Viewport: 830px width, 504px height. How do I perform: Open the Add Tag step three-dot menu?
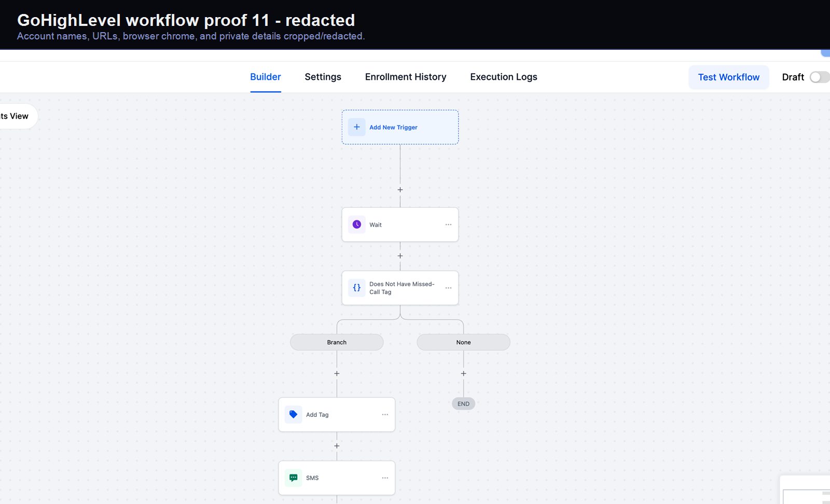(385, 414)
